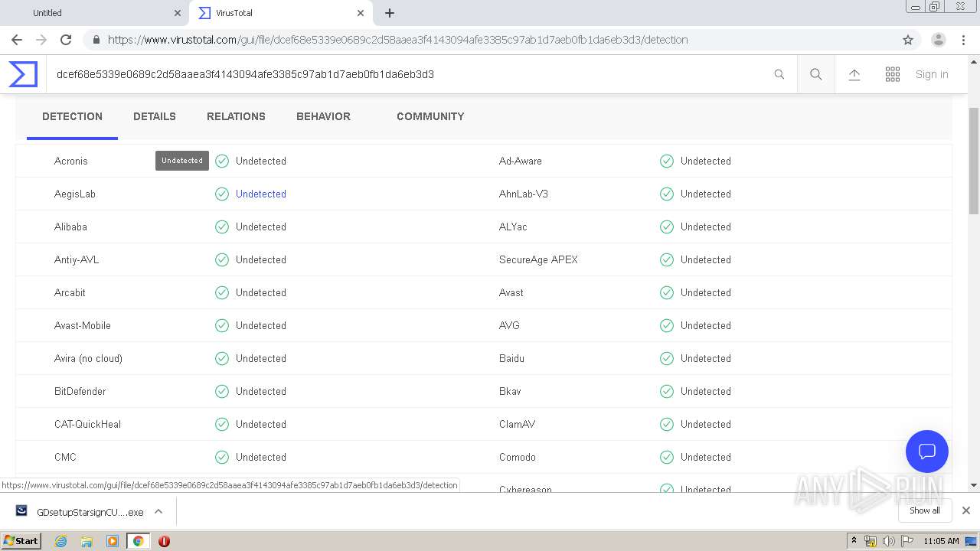Click Ad-Aware undetected check icon
Viewport: 980px width, 551px height.
pyautogui.click(x=667, y=161)
